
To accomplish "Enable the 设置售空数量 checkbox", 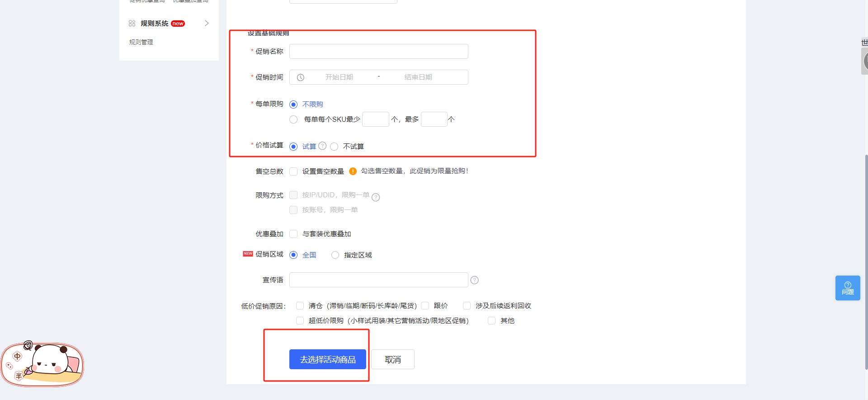I will coord(293,171).
